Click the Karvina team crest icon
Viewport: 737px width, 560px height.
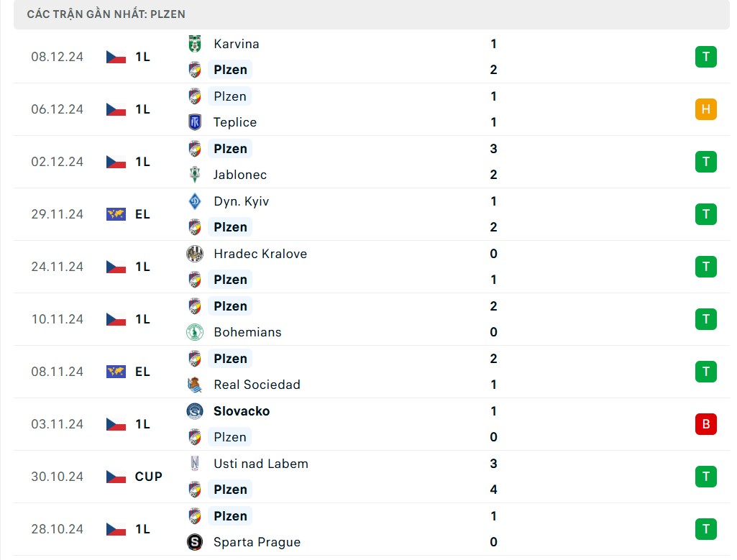pyautogui.click(x=194, y=44)
